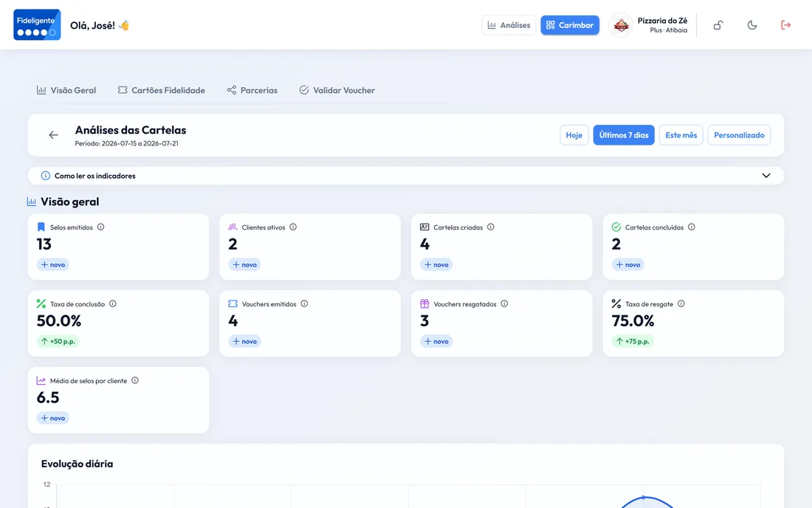Expand the Como ler os indicadores chevron
The image size is (812, 508).
(766, 176)
